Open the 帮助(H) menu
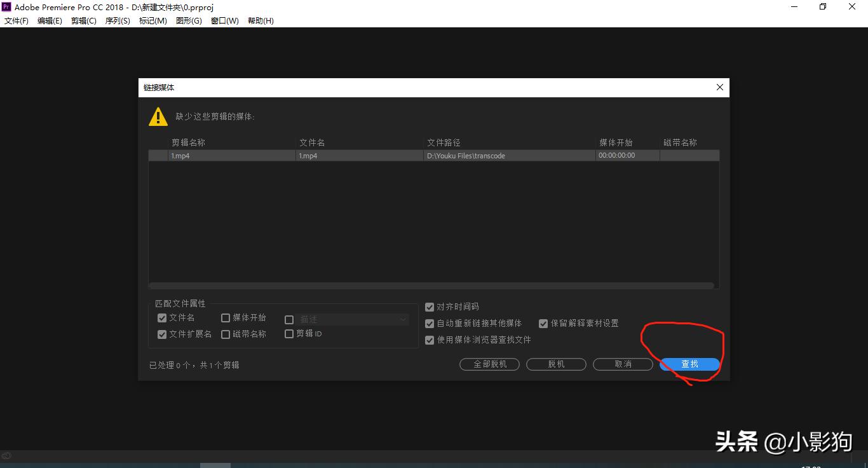The image size is (868, 468). click(x=260, y=20)
